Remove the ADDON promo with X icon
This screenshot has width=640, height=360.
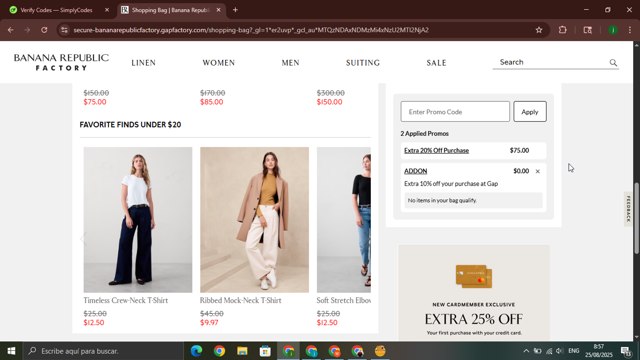click(538, 171)
